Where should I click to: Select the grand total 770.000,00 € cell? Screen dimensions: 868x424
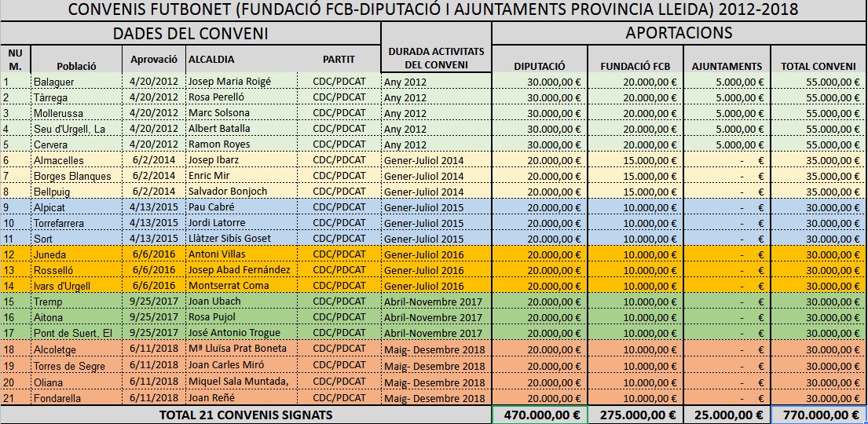click(x=819, y=415)
